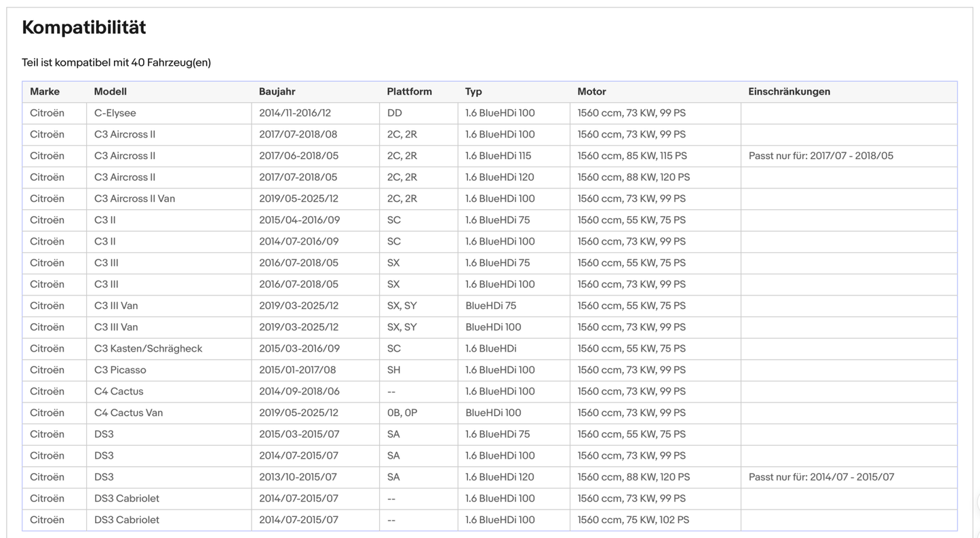Image resolution: width=980 pixels, height=538 pixels.
Task: Click the C3 Picasso model cell
Action: pos(169,370)
